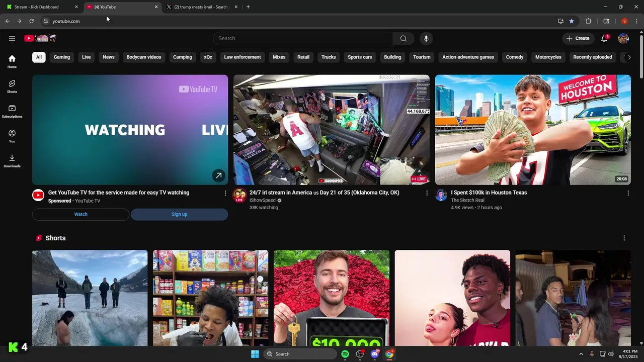The width and height of the screenshot is (644, 362).
Task: Open Chrome's three-dot menu
Action: (636, 21)
